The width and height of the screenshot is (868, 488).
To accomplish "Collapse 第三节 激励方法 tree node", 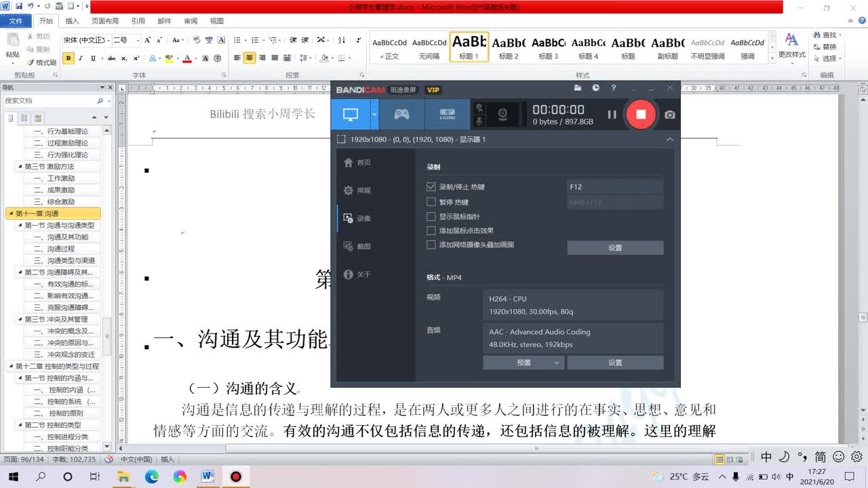I will coord(20,167).
